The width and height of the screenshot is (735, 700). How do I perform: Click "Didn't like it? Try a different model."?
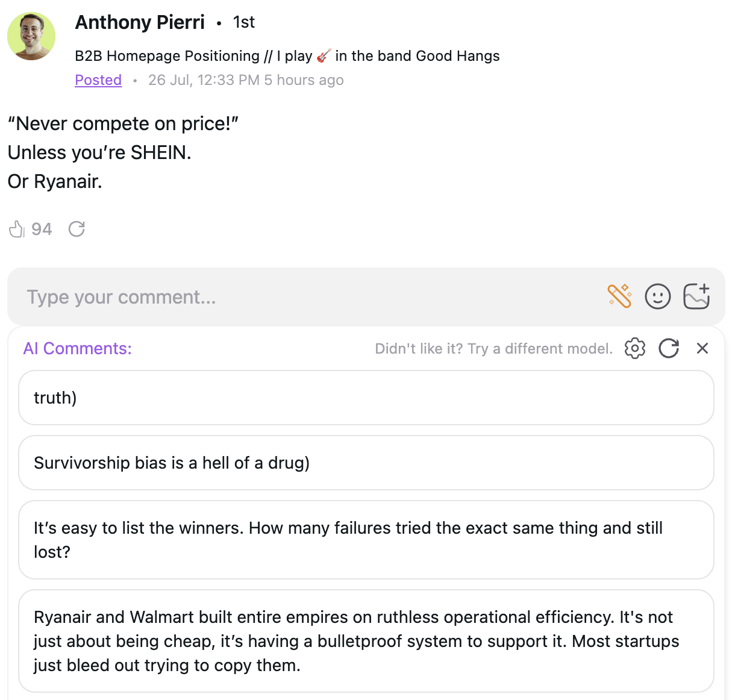[493, 349]
